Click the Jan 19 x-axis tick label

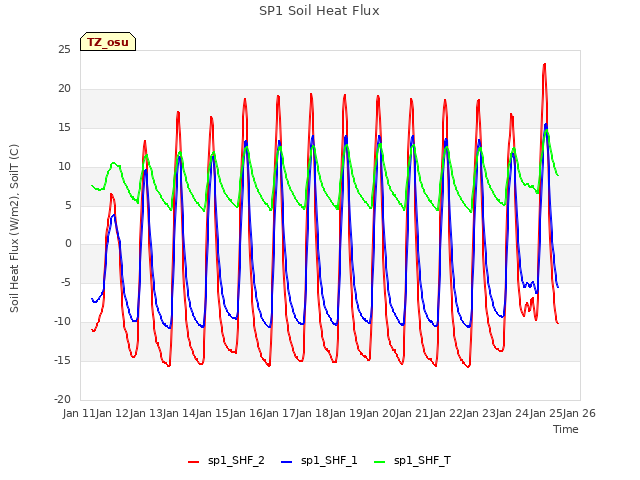click(346, 413)
